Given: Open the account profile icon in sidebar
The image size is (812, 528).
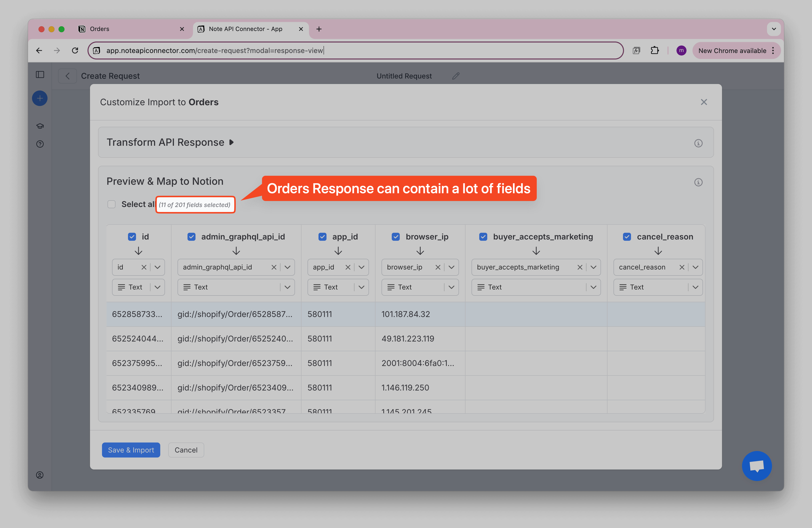Looking at the screenshot, I should click(x=40, y=475).
